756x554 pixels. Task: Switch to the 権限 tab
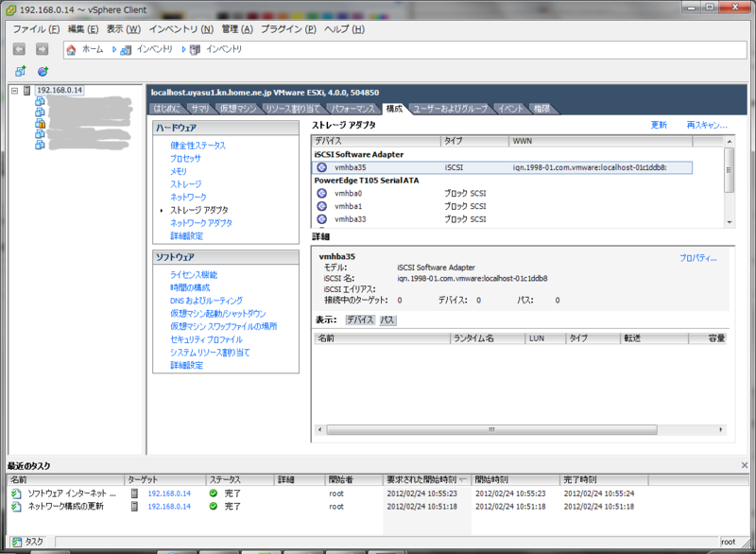[541, 109]
